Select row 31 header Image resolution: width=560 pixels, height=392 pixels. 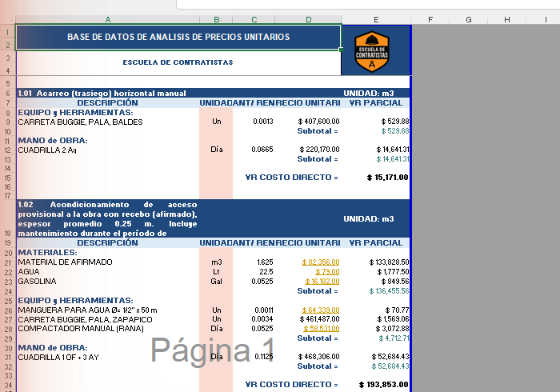tap(7, 358)
